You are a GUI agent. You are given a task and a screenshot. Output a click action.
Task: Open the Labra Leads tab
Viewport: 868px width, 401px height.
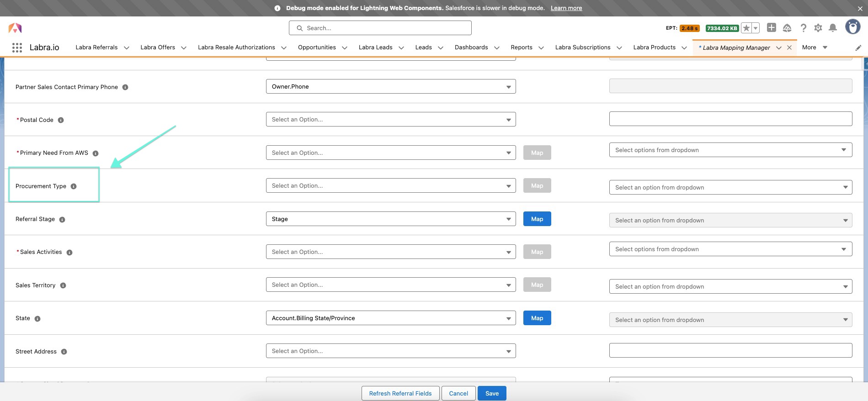tap(375, 47)
